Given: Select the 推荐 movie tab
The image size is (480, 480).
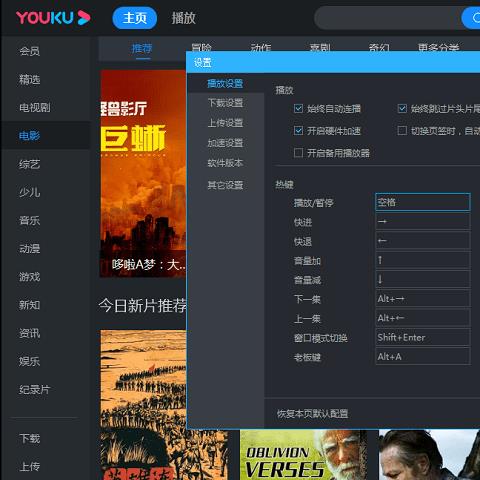Looking at the screenshot, I should 142,49.
